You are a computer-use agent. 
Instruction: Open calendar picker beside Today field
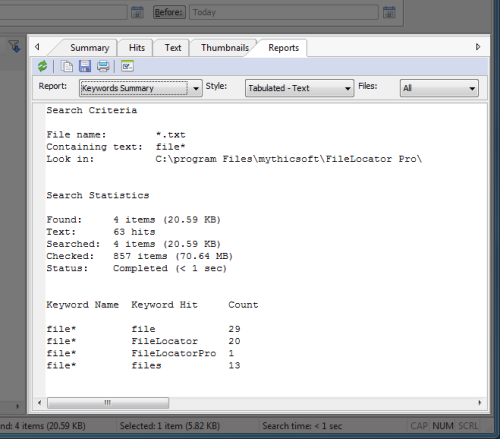click(x=389, y=12)
